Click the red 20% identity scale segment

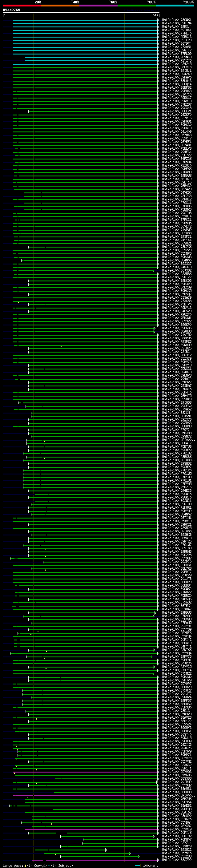click(x=22, y=6)
